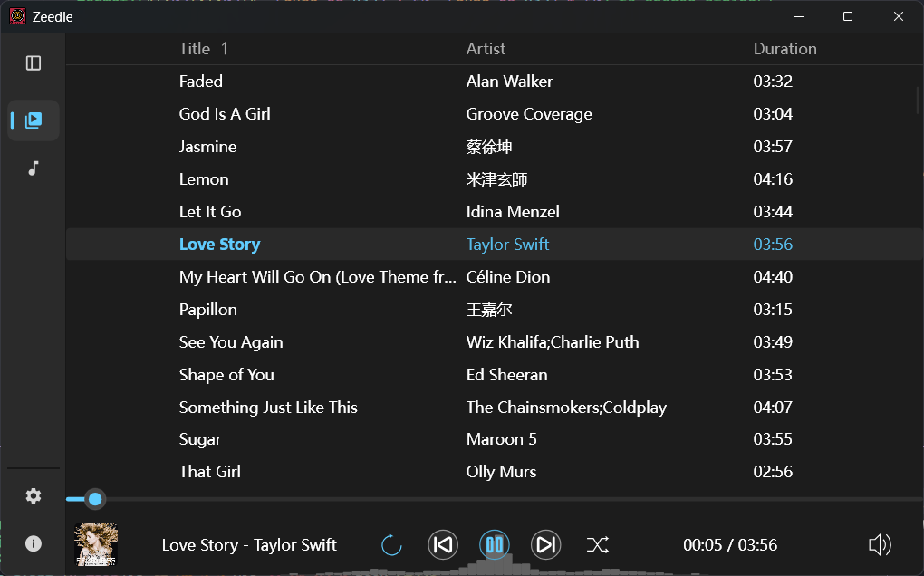924x576 pixels.
Task: Click the 04:40 duration cell
Action: 773,277
